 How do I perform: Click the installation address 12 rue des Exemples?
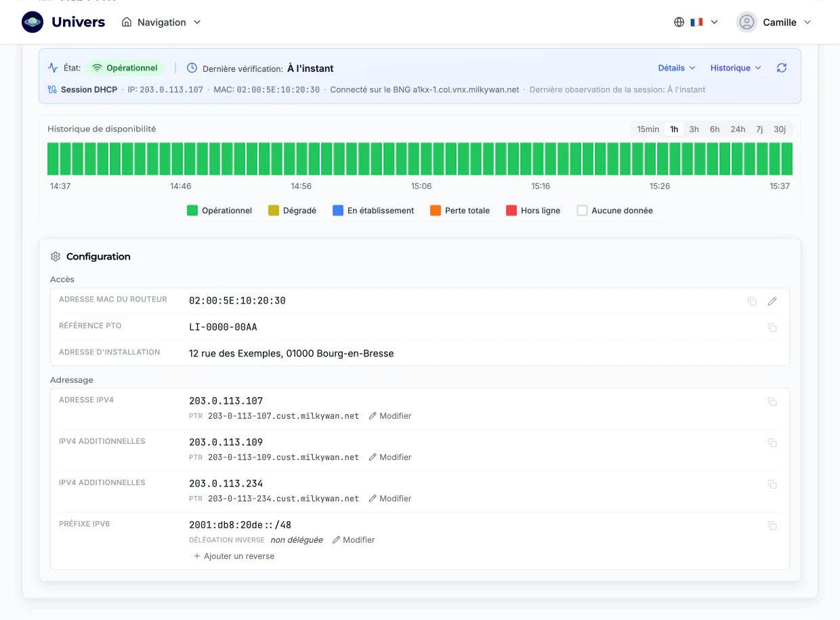[x=291, y=354]
